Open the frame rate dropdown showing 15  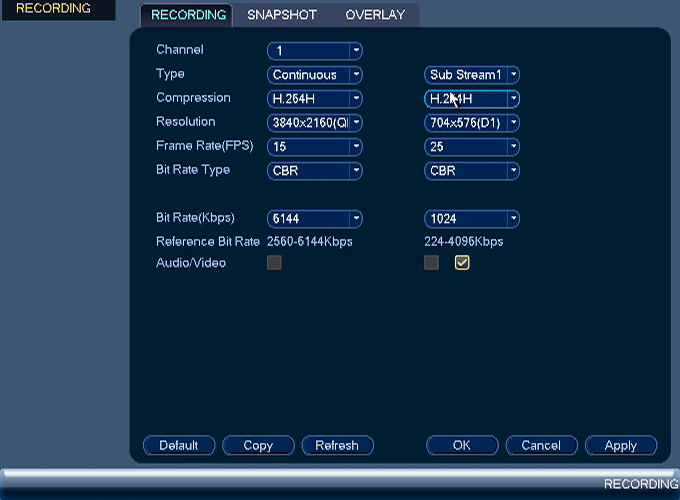coord(315,147)
